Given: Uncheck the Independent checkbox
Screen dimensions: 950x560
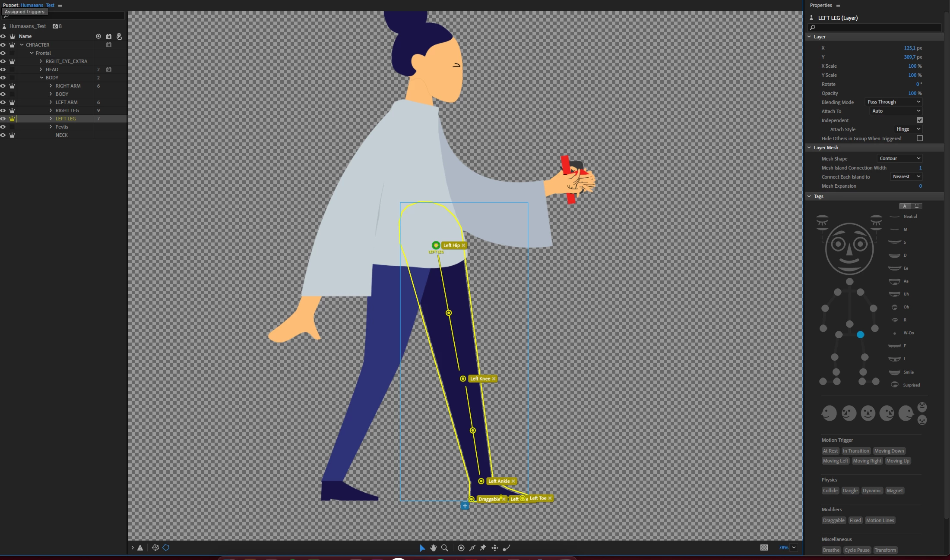Looking at the screenshot, I should tap(919, 120).
